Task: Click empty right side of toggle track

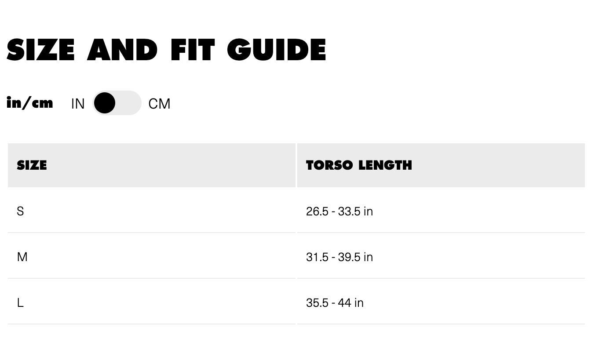Action: coord(128,103)
